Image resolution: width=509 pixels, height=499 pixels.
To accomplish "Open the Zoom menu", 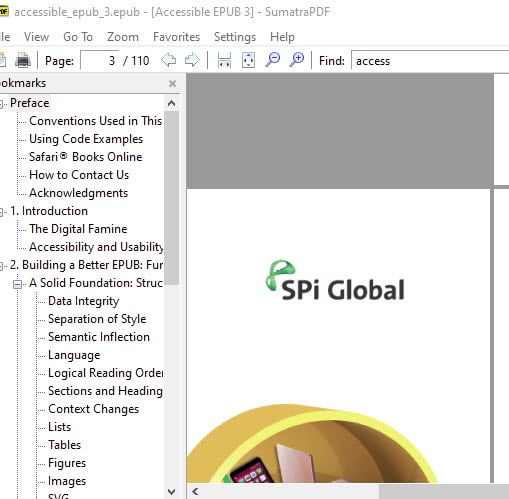I will pos(123,37).
